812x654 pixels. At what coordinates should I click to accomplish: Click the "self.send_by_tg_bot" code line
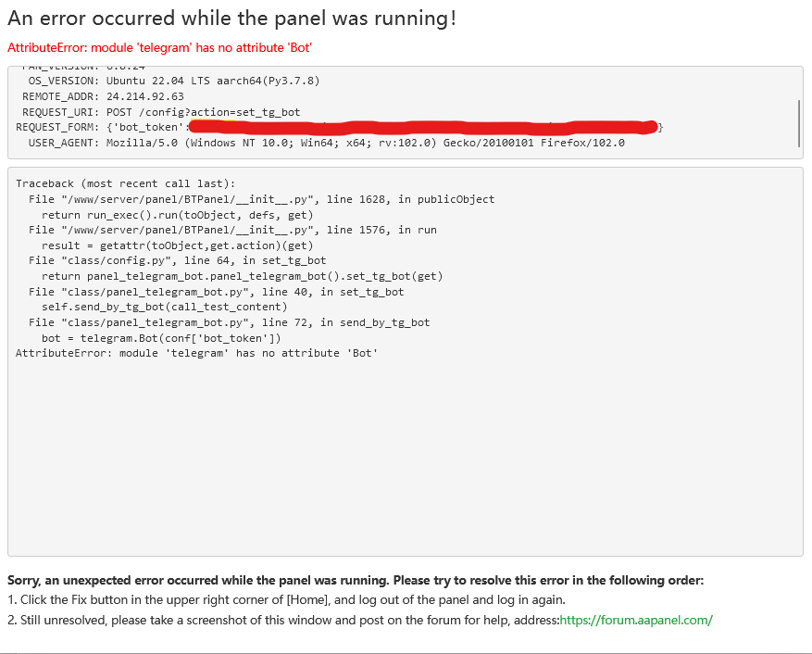coord(164,307)
